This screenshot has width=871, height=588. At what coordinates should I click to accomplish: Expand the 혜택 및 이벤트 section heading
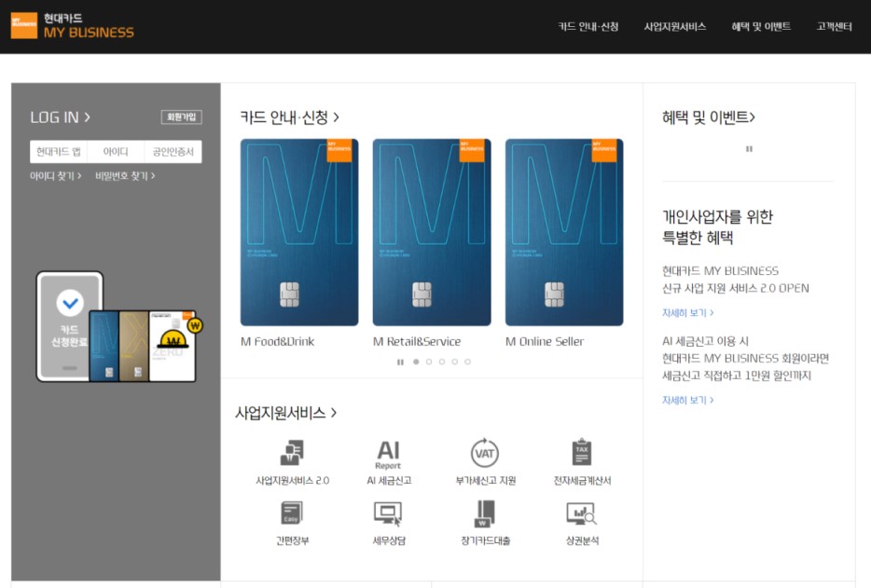pos(708,117)
